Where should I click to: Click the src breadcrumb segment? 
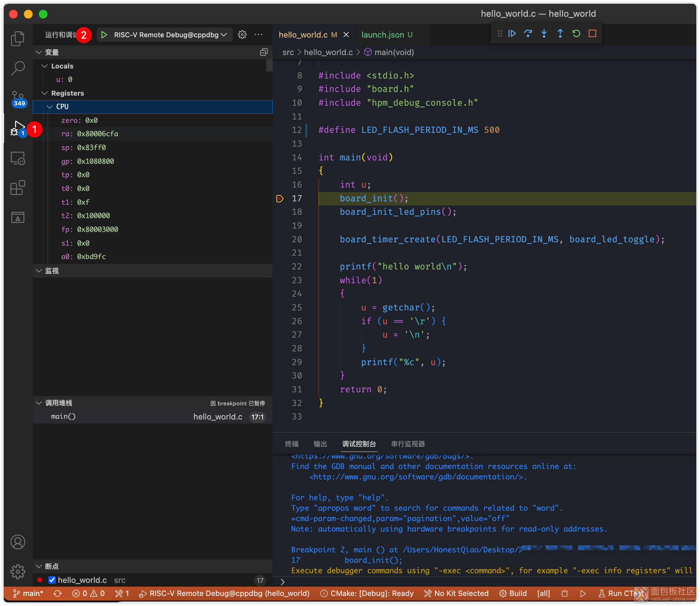tap(288, 52)
